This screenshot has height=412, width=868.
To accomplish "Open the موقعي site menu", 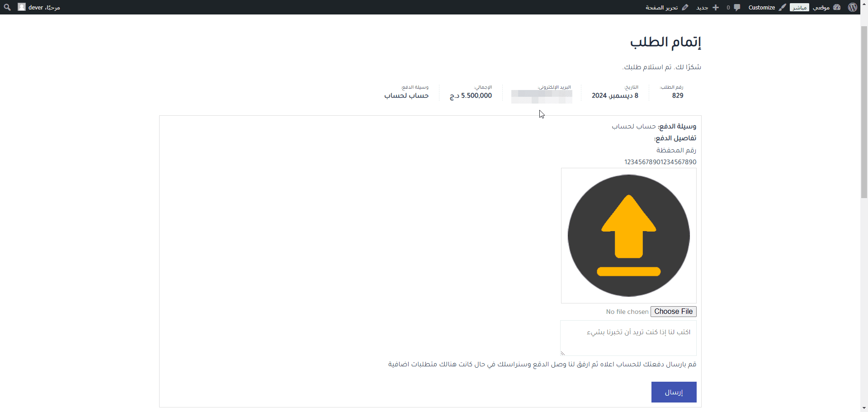I will pyautogui.click(x=821, y=7).
